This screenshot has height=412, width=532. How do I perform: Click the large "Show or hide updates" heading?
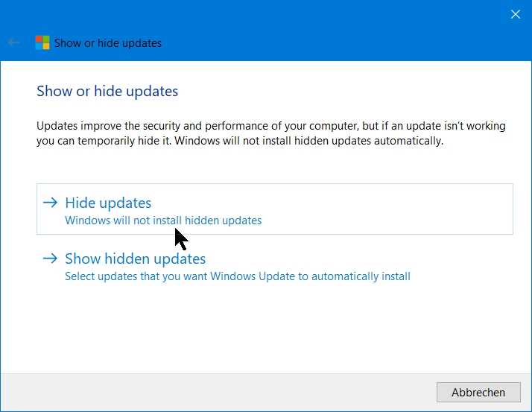pyautogui.click(x=107, y=92)
